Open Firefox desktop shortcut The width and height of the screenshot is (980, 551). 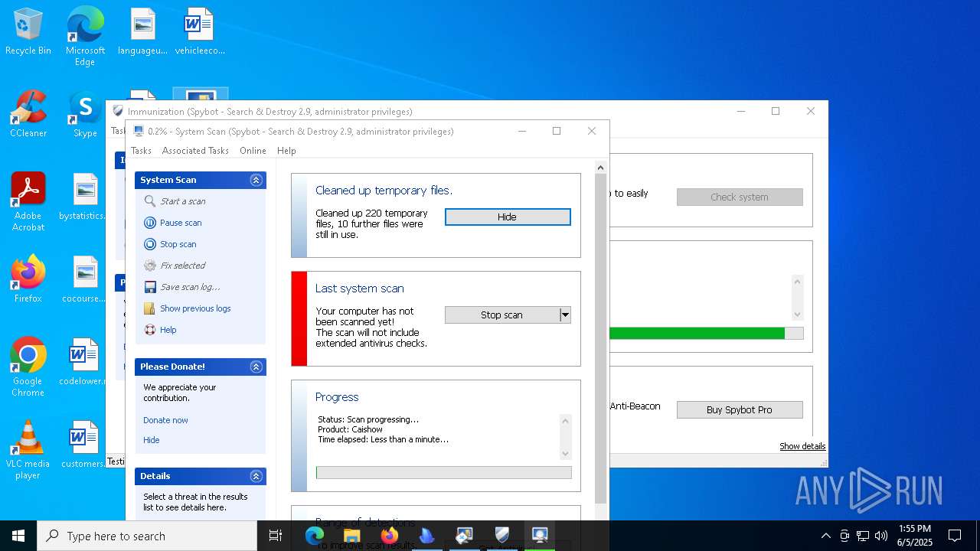pos(28,279)
